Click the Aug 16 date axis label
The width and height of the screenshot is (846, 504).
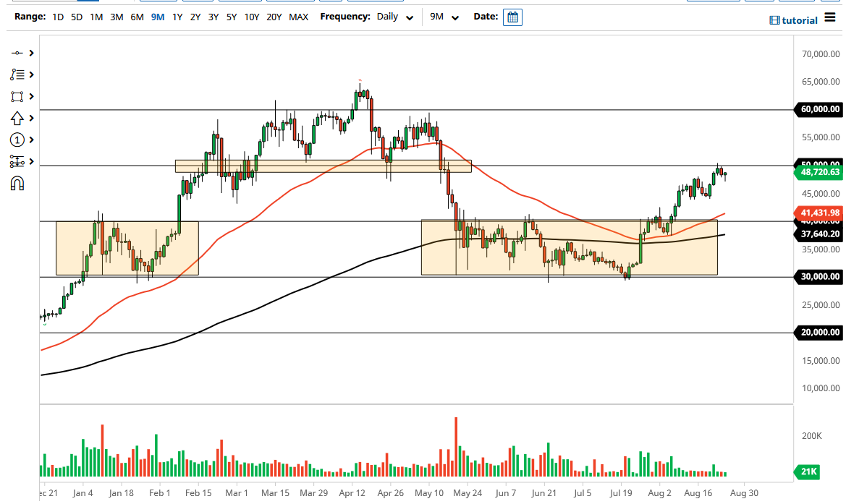(698, 493)
